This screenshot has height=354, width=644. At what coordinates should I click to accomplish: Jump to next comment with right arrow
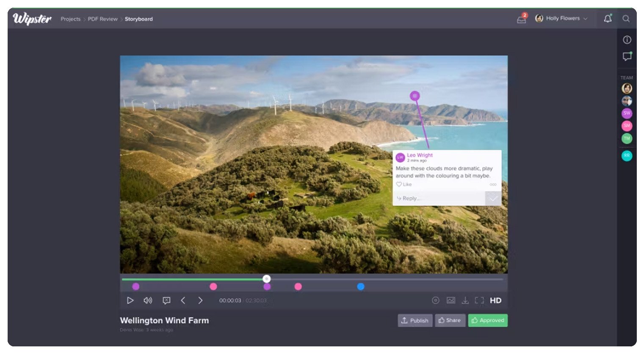pos(200,301)
